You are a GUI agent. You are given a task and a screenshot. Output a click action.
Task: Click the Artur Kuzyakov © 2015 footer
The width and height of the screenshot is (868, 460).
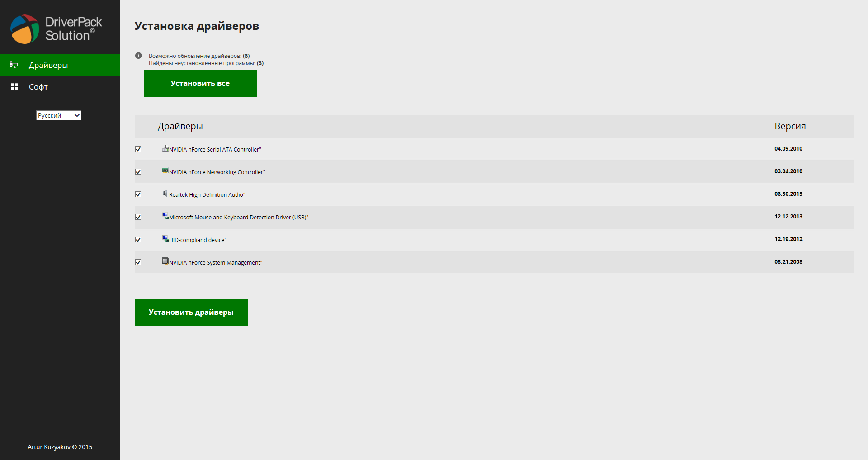(60, 447)
